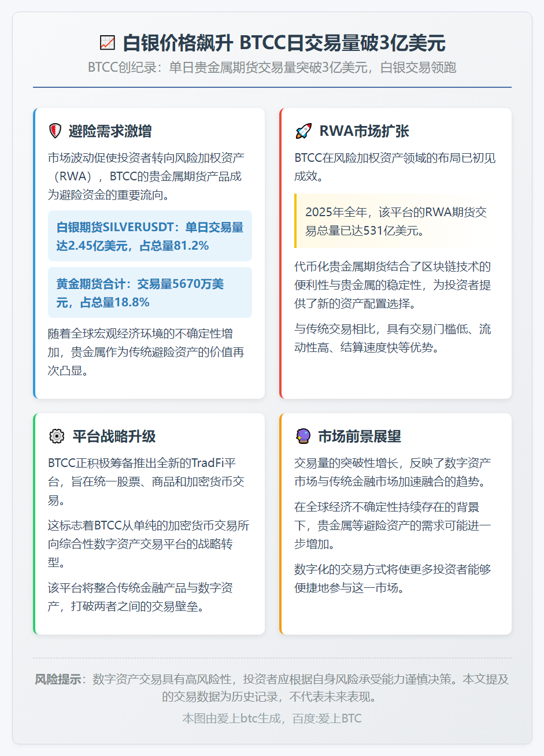Click the paragraph starting BTCC正积极筹备
This screenshot has height=756, width=544.
point(146,481)
